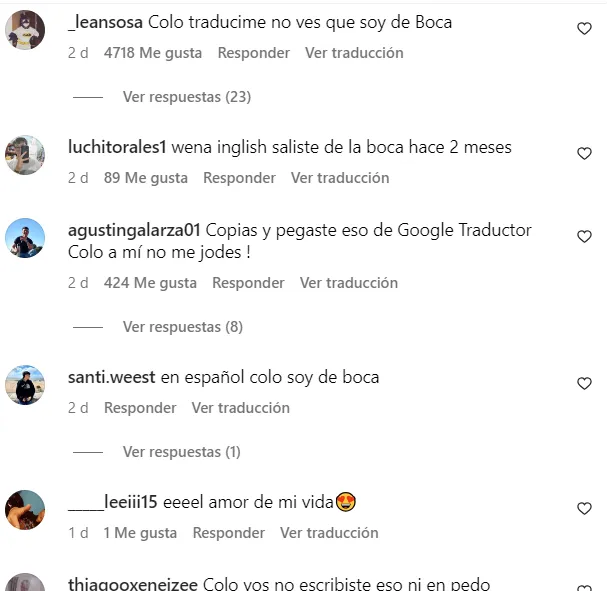Expand the 23 replies under _leansosa
This screenshot has height=591, width=607.
(187, 97)
